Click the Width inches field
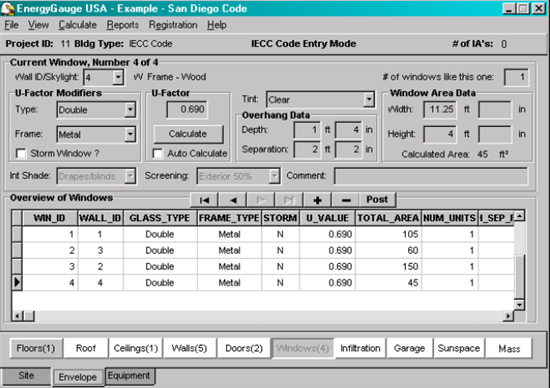This screenshot has width=550, height=388. coord(495,109)
